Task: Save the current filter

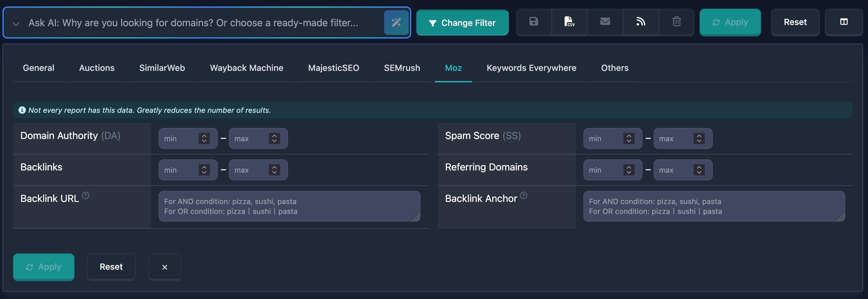Action: click(x=533, y=22)
